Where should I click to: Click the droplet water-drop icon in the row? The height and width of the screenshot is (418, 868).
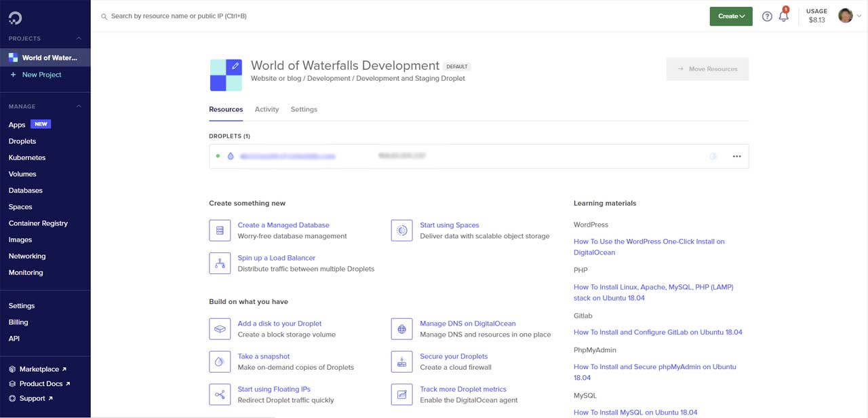[x=231, y=156]
